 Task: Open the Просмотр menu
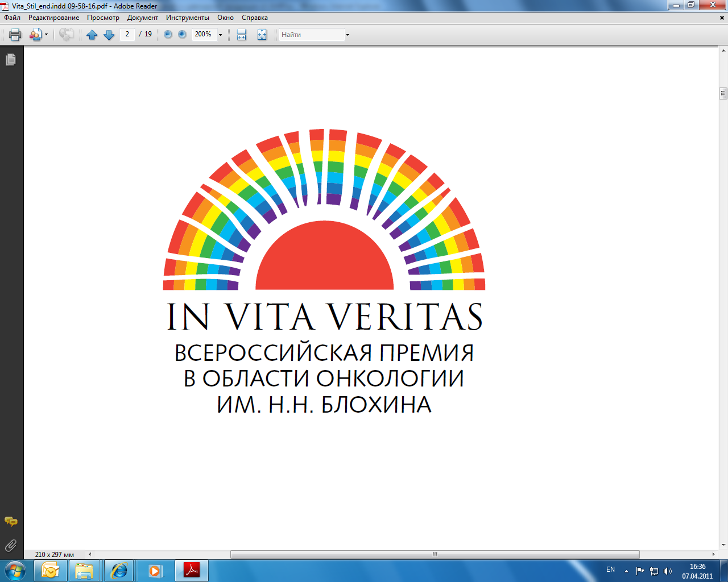click(103, 18)
